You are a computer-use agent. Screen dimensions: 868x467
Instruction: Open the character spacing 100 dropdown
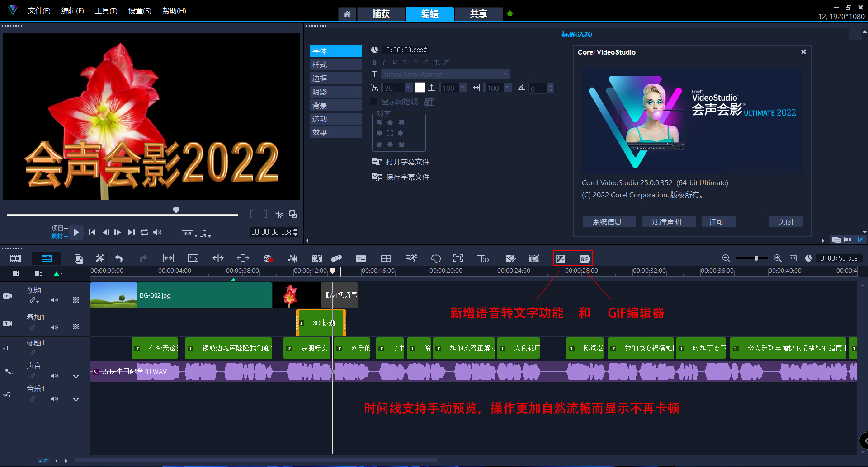(508, 88)
